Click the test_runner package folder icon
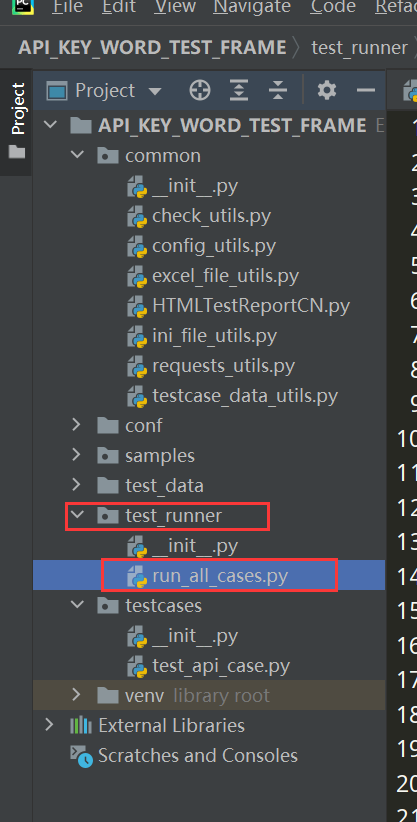Viewport: 417px width, 822px height. coord(108,515)
